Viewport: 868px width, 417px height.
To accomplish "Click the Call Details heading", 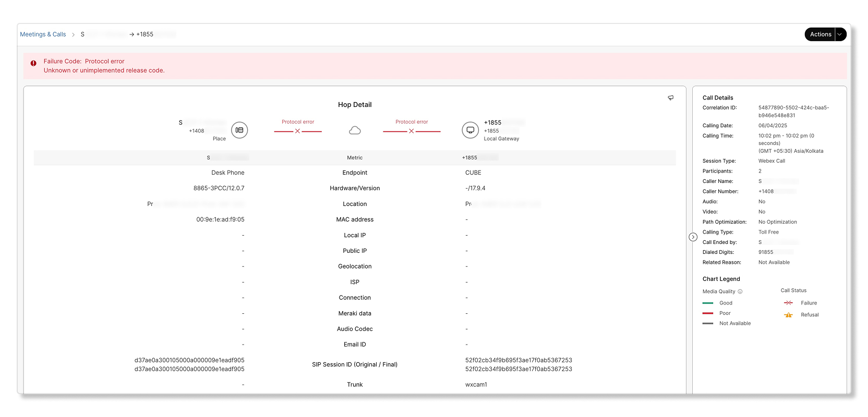I will 717,98.
